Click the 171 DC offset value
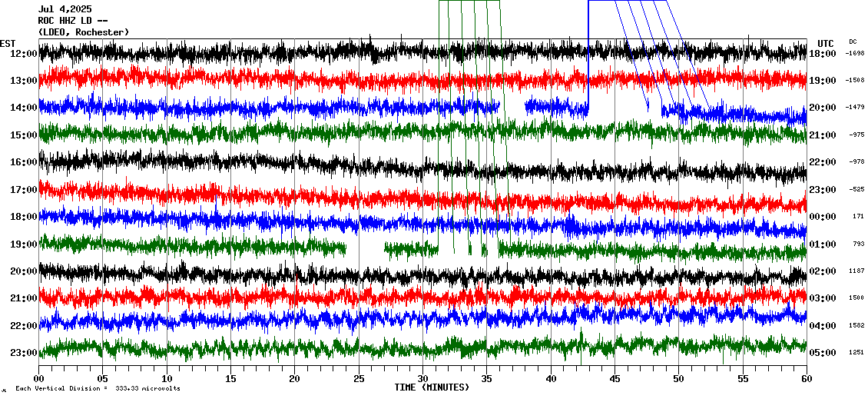868x399 pixels. tap(858, 216)
